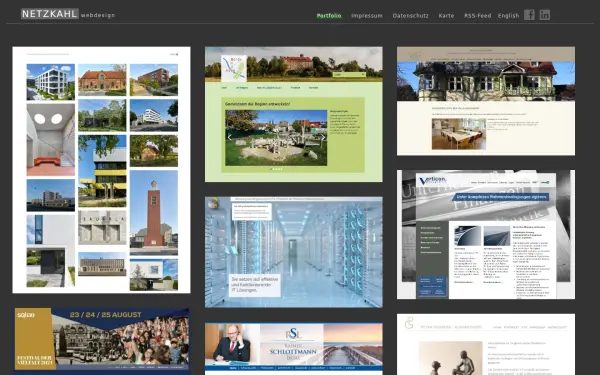Image resolution: width=600 pixels, height=375 pixels.
Task: Switch language to English
Action: [x=508, y=16]
